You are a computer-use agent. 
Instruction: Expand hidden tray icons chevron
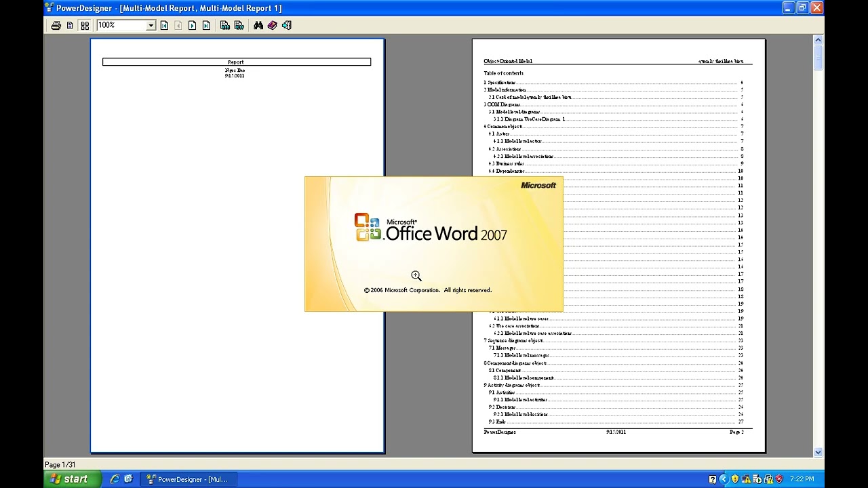(x=724, y=479)
